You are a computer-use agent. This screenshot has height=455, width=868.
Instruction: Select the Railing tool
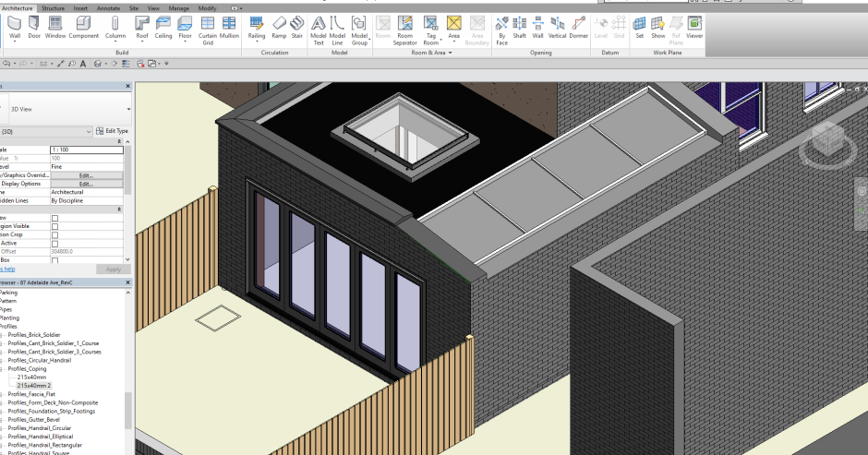(257, 28)
